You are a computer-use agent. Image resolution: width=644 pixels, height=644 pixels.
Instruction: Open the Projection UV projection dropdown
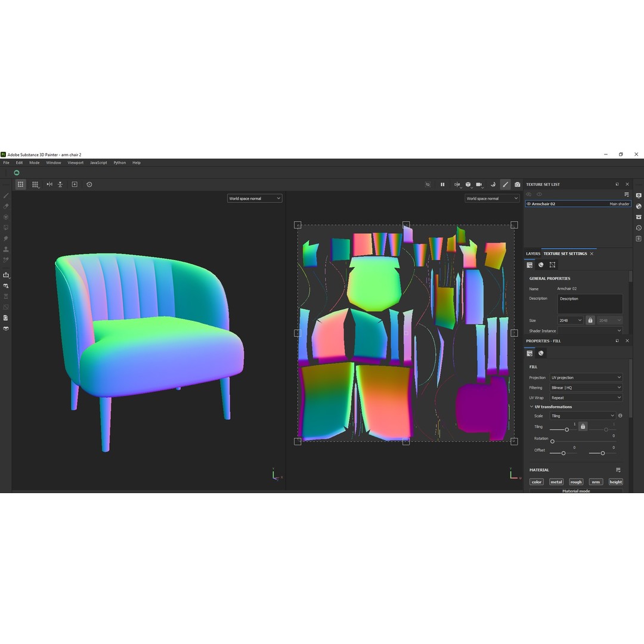click(x=586, y=377)
